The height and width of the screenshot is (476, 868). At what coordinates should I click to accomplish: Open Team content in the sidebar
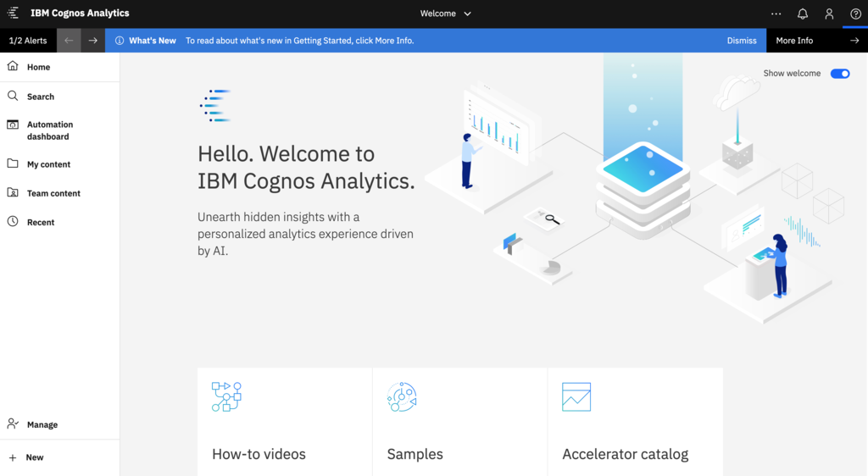[x=53, y=193]
